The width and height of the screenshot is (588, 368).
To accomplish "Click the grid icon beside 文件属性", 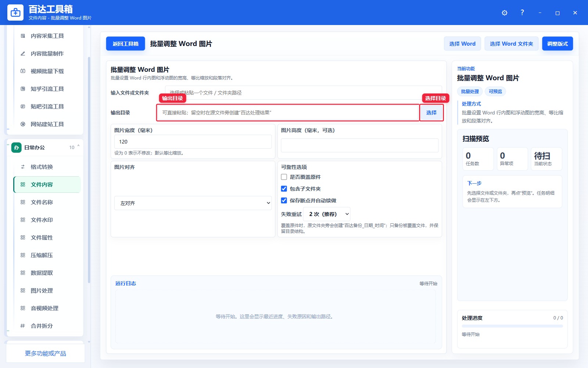I will (23, 237).
